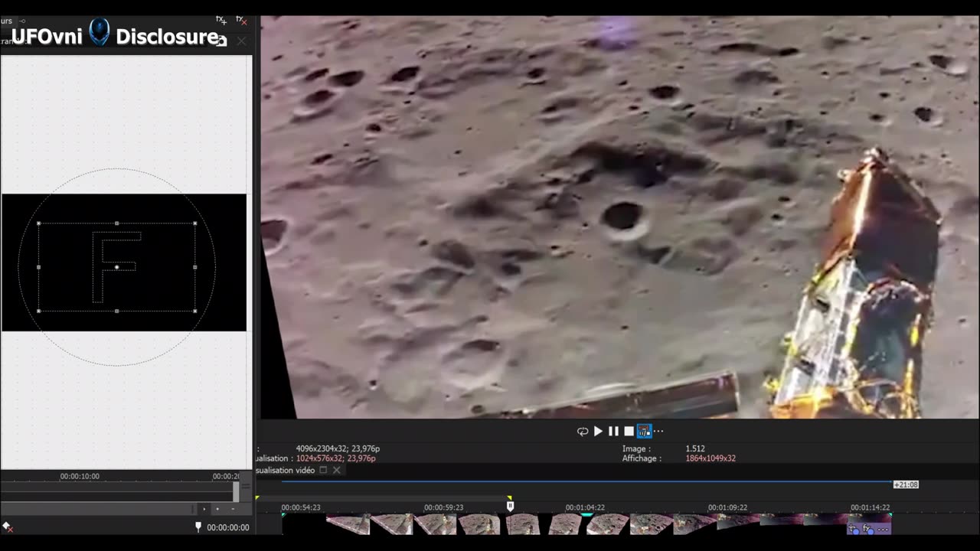Click scroll right arrow on keyframe timeline
Viewport: 980px width, 551px height.
pyautogui.click(x=204, y=509)
